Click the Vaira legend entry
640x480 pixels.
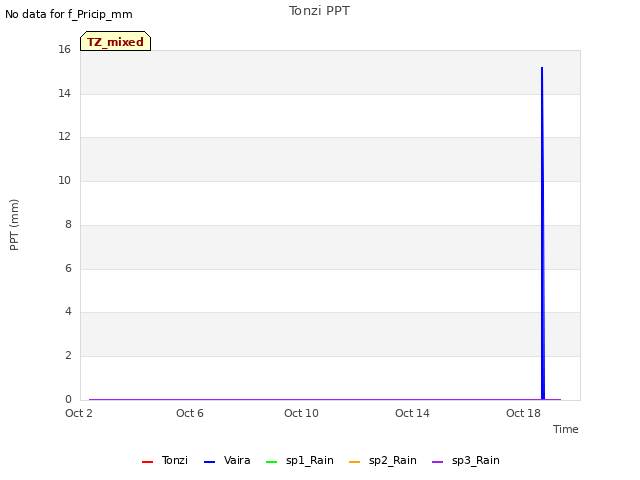point(227,460)
